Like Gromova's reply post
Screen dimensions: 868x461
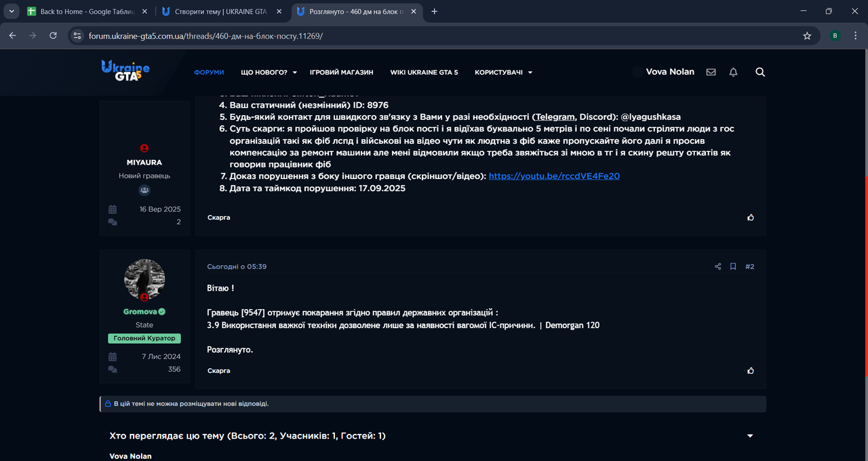[x=750, y=371]
